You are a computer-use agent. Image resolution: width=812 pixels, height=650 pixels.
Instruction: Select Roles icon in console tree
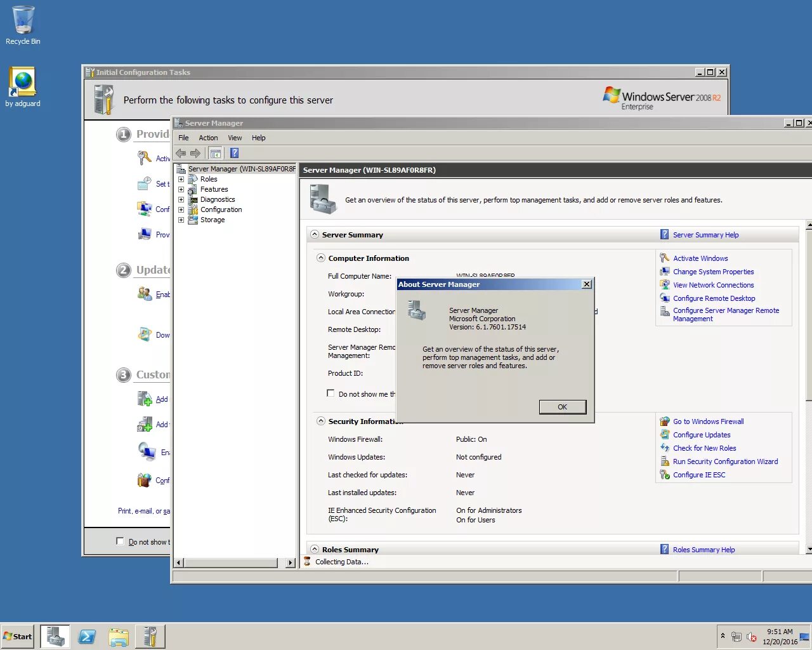pos(192,179)
